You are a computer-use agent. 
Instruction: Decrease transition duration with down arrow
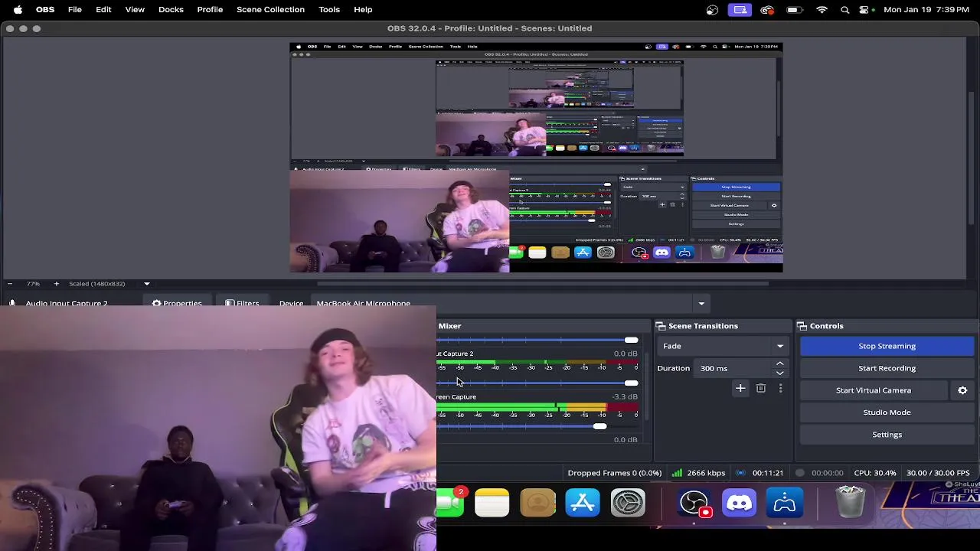click(x=780, y=373)
